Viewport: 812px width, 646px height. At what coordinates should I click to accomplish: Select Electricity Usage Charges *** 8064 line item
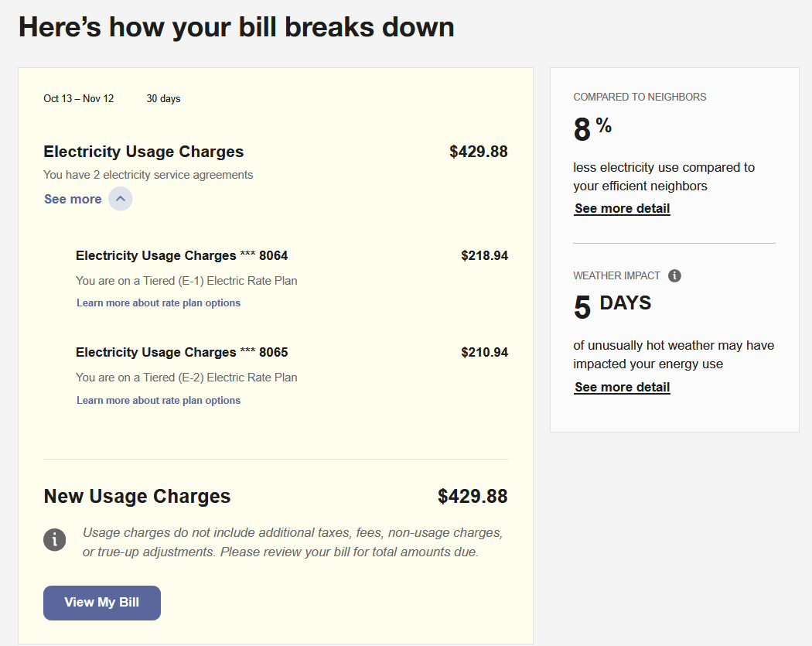tap(182, 255)
